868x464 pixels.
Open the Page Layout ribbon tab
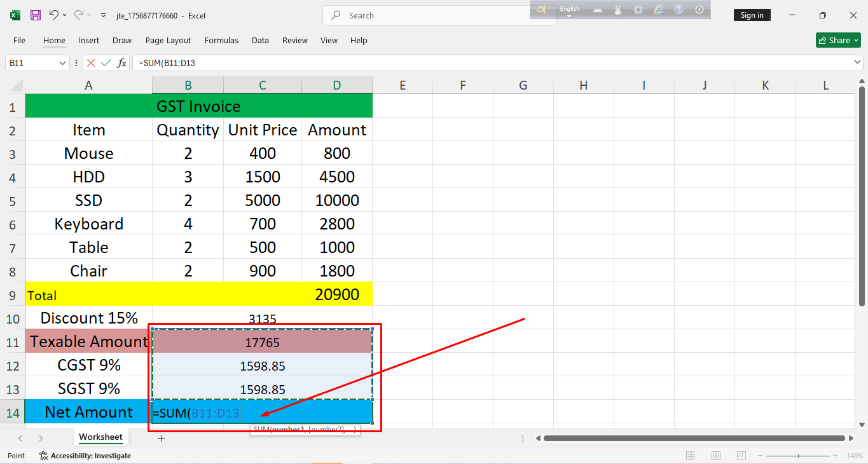[x=168, y=40]
